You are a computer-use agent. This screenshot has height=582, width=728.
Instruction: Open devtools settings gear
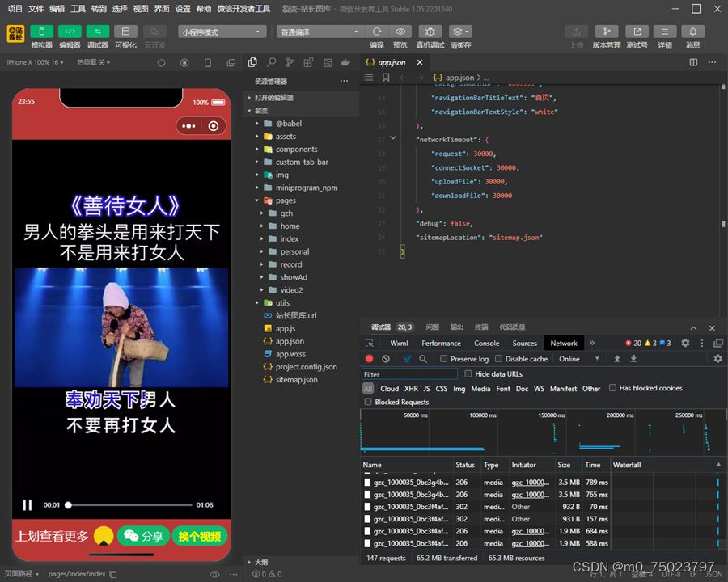pyautogui.click(x=685, y=343)
